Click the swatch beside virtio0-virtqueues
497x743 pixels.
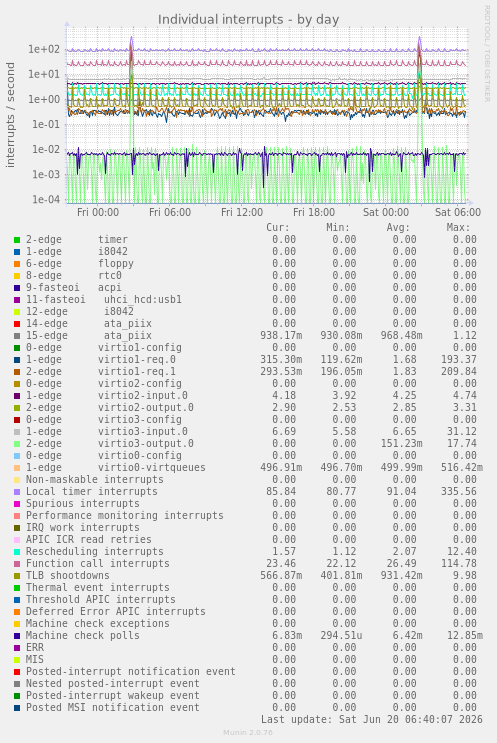(x=17, y=468)
